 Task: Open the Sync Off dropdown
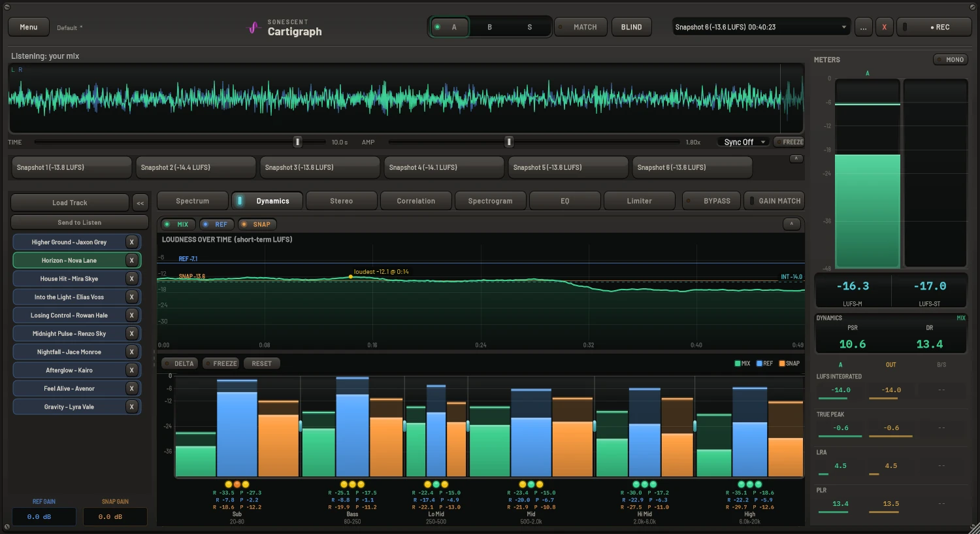pyautogui.click(x=743, y=142)
